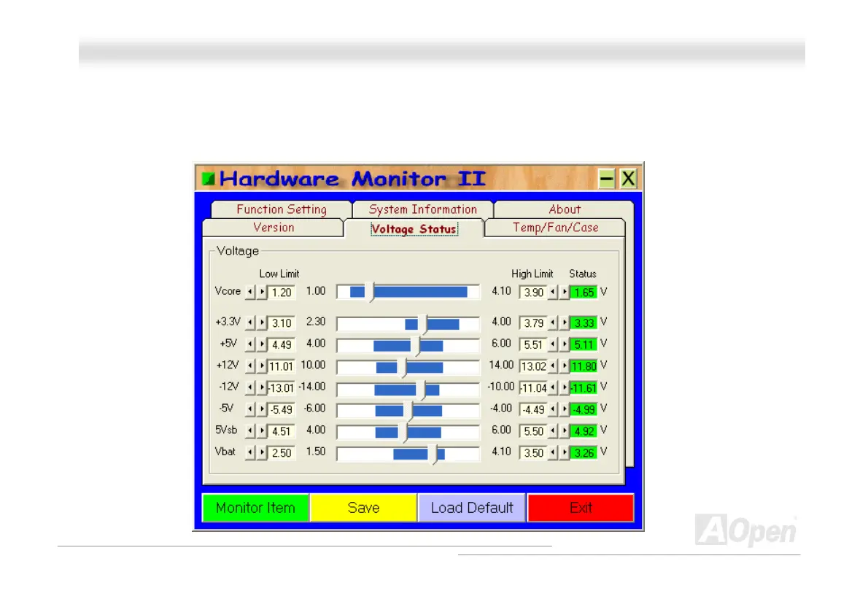This screenshot has width=868, height=599.
Task: Increase the Vcore low limit with the right arrow
Action: (263, 292)
